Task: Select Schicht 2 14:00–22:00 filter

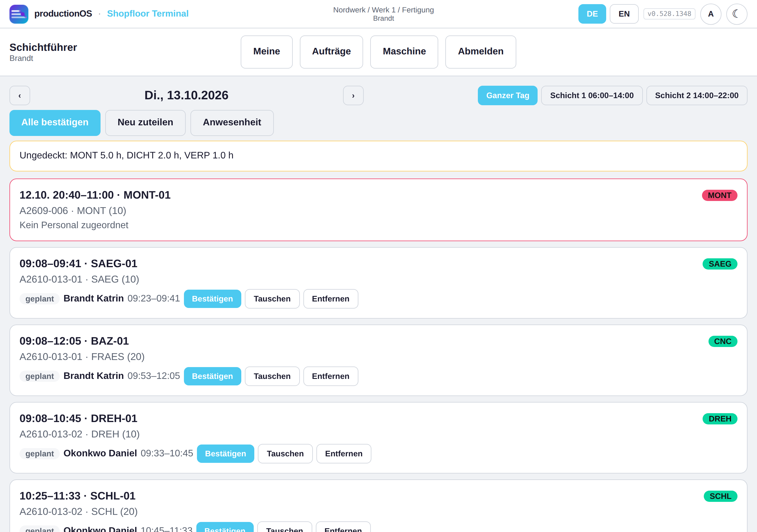Action: [x=696, y=95]
